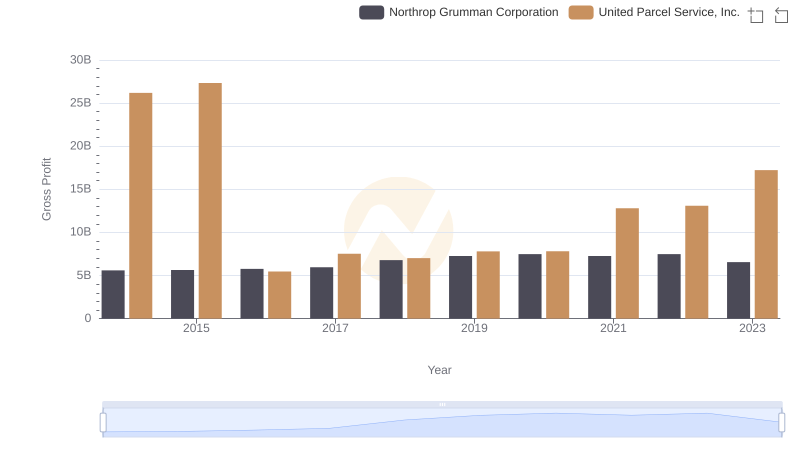Click the UPS bar for 2016

(280, 295)
